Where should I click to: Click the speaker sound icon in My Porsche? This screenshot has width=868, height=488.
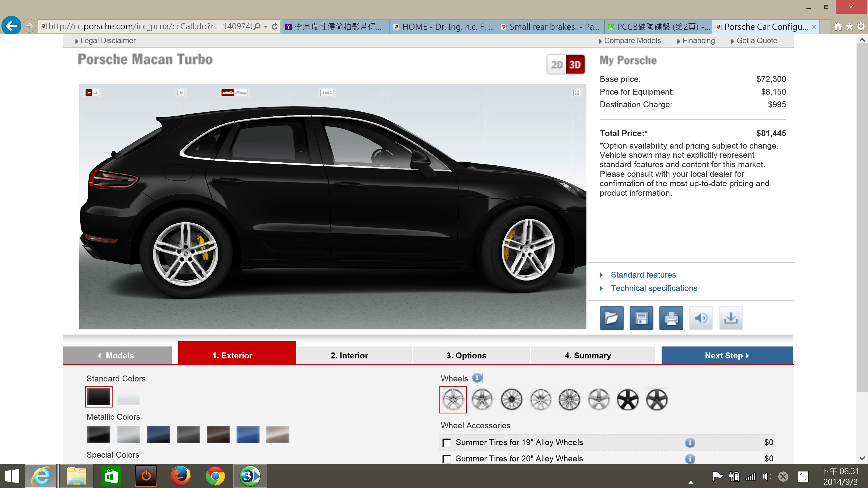tap(701, 318)
